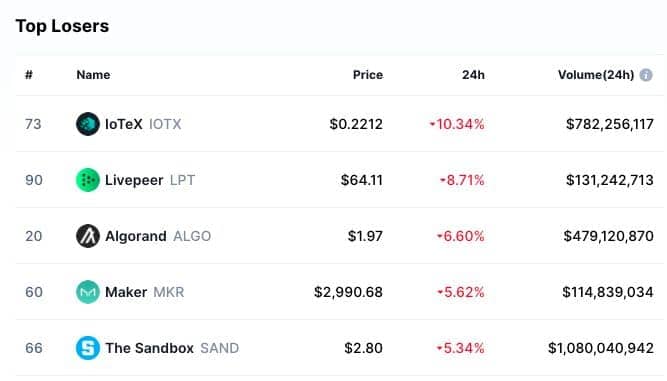The width and height of the screenshot is (667, 381).
Task: Sort by the # rank column header
Action: coord(29,75)
